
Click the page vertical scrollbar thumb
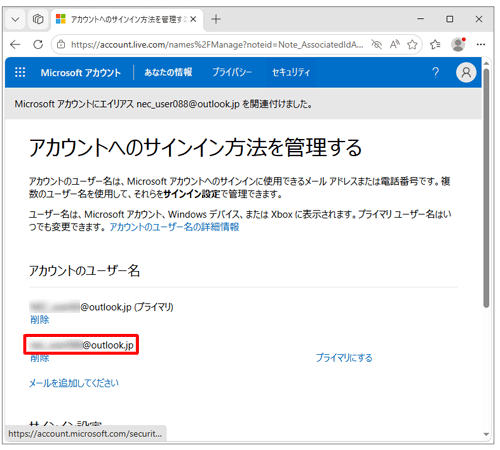point(486,188)
